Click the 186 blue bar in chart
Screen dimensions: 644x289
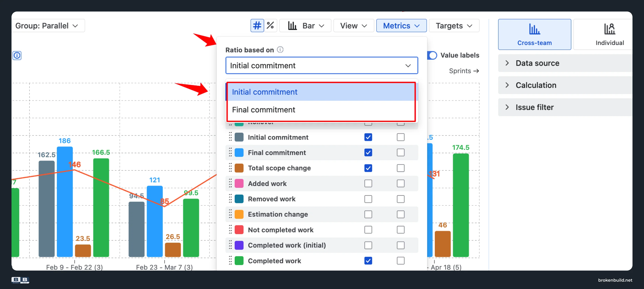point(65,202)
